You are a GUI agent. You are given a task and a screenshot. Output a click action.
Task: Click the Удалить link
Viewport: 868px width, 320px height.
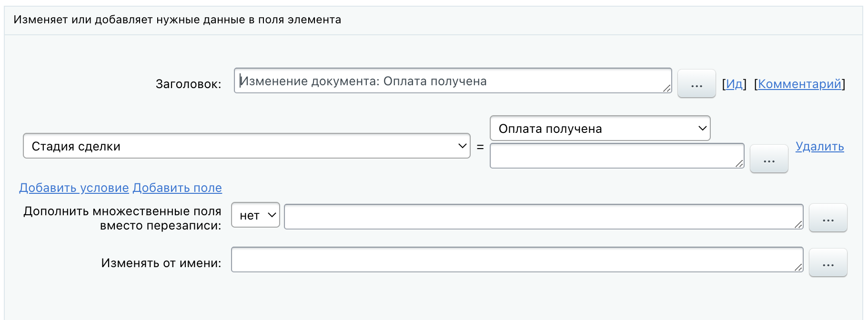(819, 147)
